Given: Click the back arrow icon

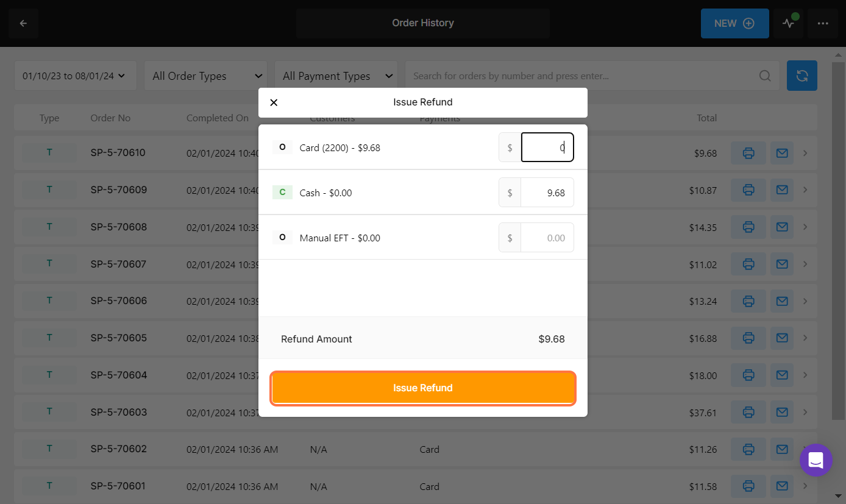Looking at the screenshot, I should click(x=24, y=24).
